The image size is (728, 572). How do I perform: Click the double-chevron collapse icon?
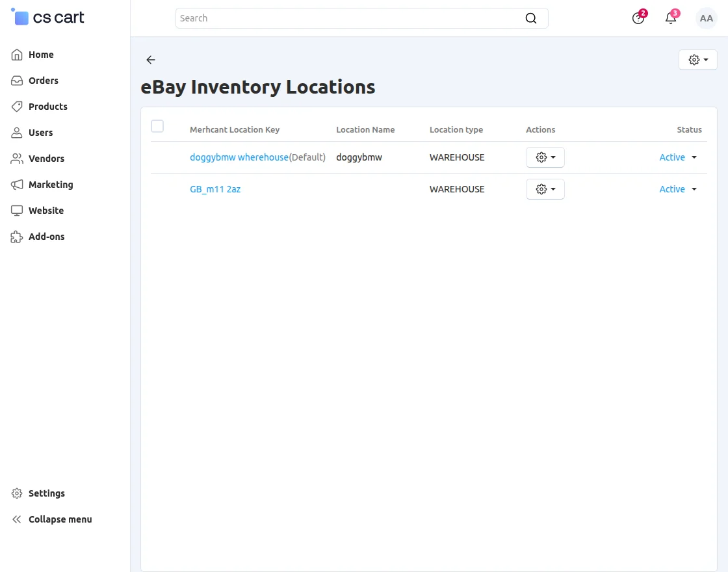click(17, 519)
